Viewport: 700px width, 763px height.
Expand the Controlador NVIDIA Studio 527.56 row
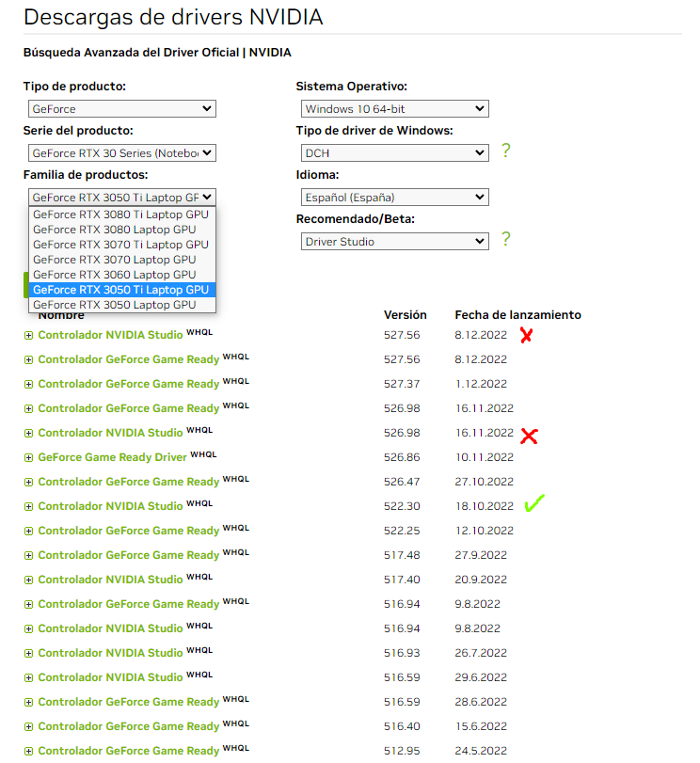29,335
